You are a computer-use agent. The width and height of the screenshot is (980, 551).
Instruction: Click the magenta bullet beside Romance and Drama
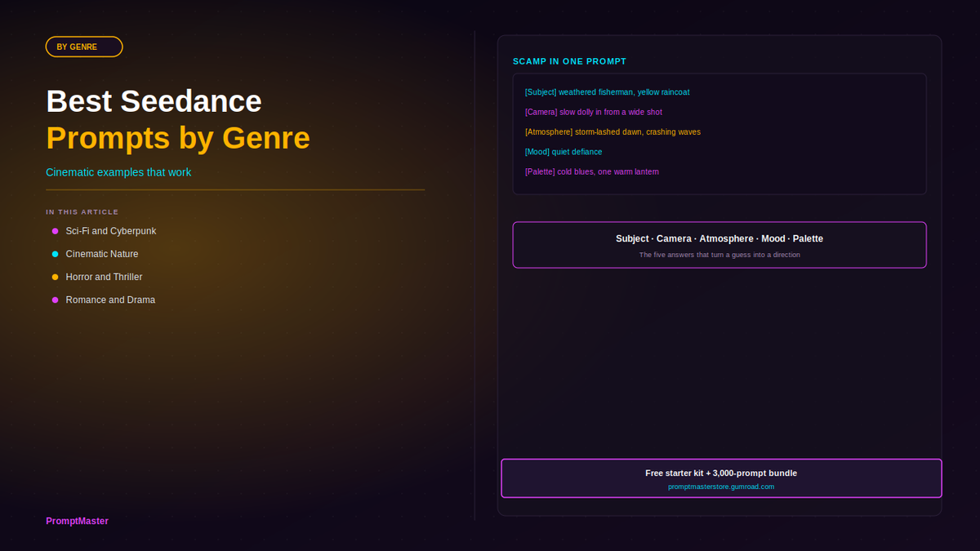pyautogui.click(x=56, y=300)
